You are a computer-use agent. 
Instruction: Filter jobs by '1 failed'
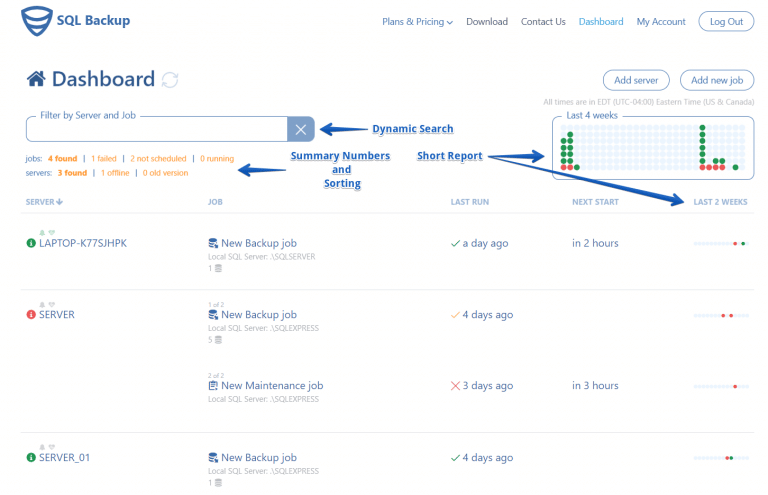pyautogui.click(x=104, y=159)
